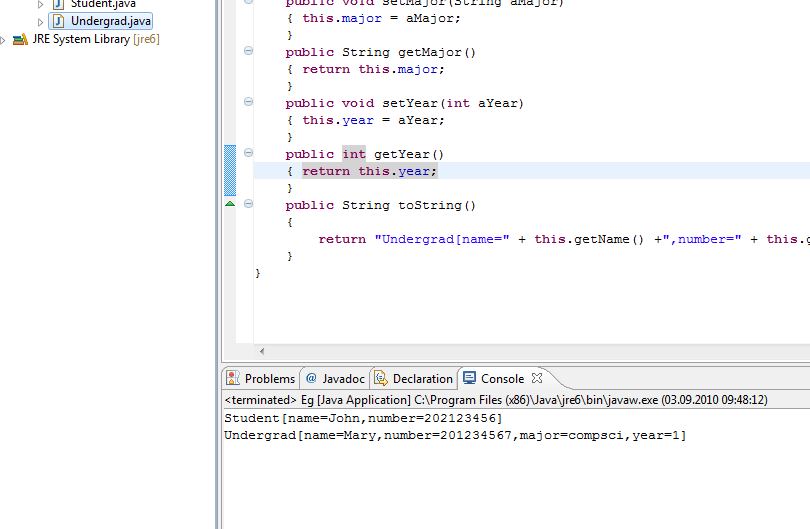Collapse the toString() method fold marker
The width and height of the screenshot is (810, 529).
point(248,204)
